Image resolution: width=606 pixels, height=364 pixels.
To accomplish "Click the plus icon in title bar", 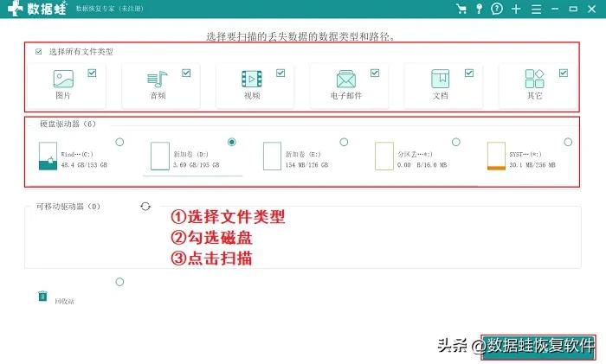I will pyautogui.click(x=516, y=10).
